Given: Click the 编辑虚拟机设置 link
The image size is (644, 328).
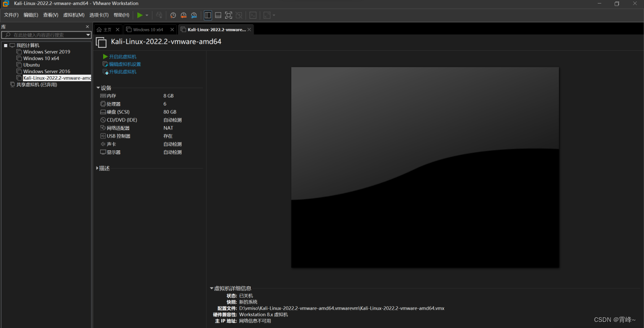Looking at the screenshot, I should [x=125, y=64].
